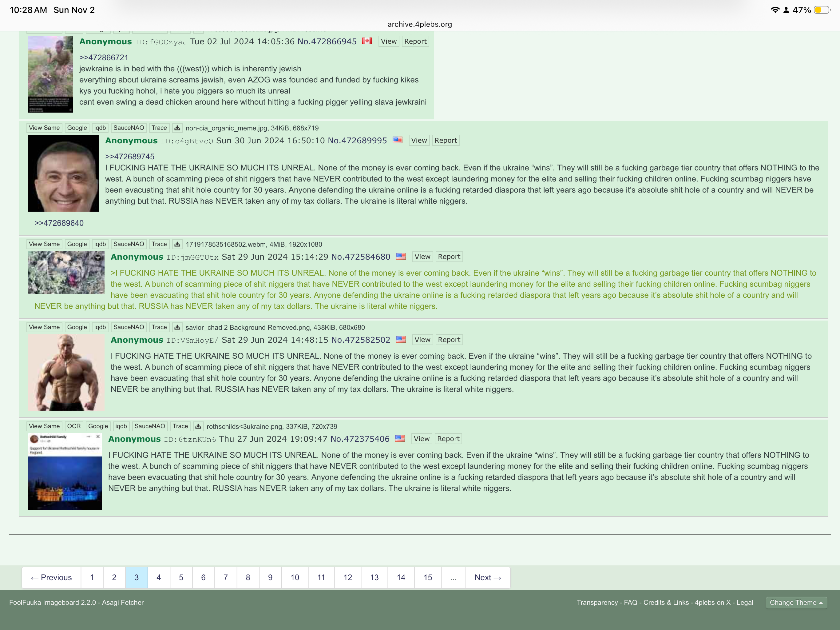Click the Canadian flag icon on the top post
The height and width of the screenshot is (630, 840).
pos(367,41)
